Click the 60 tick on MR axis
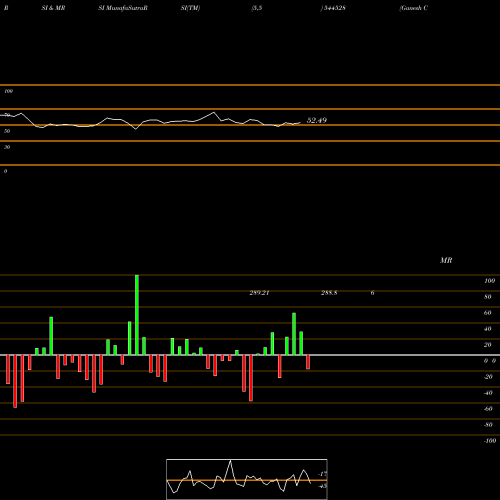500x500 pixels. [x=488, y=313]
